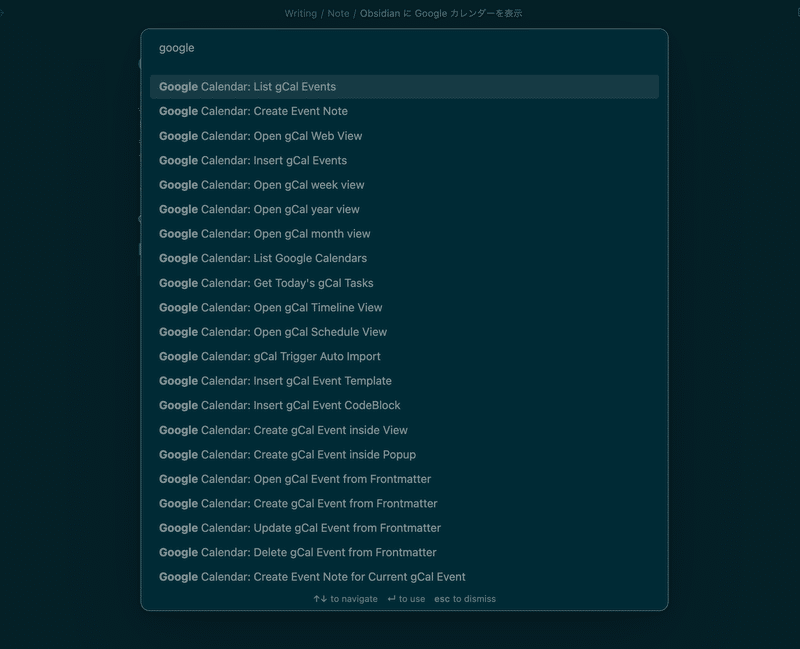Select 'Open gCal Schedule View' command
This screenshot has width=800, height=649.
tap(404, 332)
